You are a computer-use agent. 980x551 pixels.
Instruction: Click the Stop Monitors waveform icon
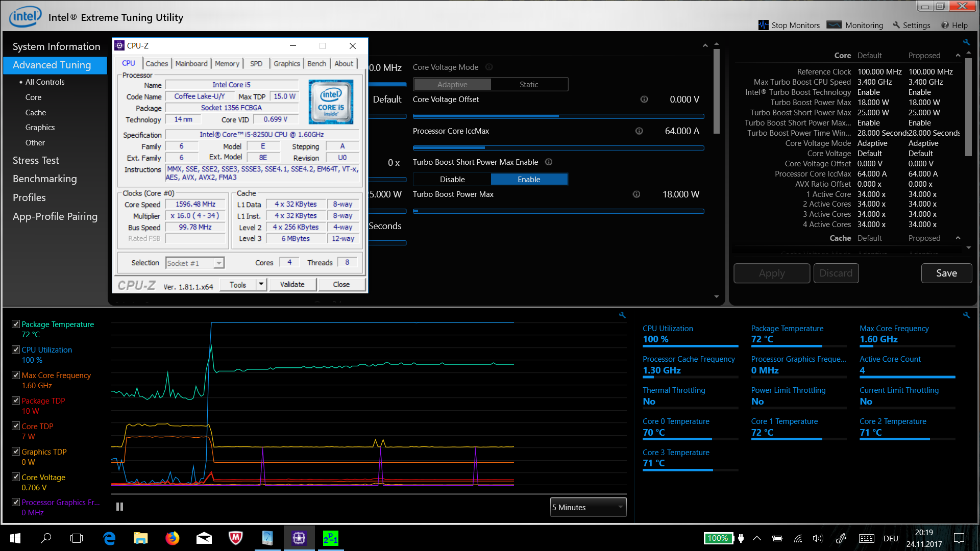[763, 25]
